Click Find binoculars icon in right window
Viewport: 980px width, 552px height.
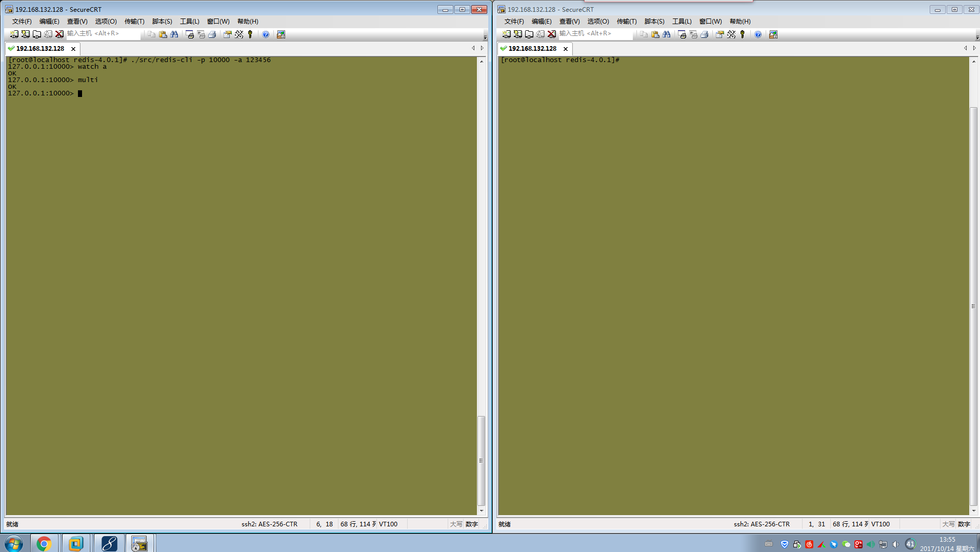pyautogui.click(x=667, y=34)
